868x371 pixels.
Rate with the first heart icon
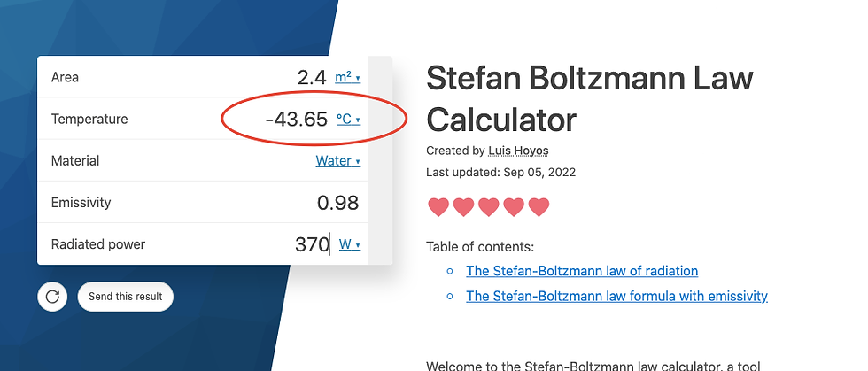[438, 207]
